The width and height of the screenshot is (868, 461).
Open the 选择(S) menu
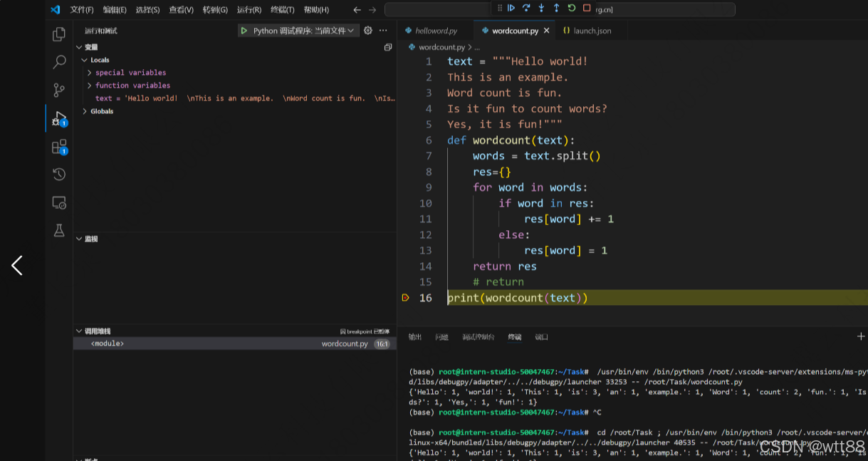[x=147, y=10]
